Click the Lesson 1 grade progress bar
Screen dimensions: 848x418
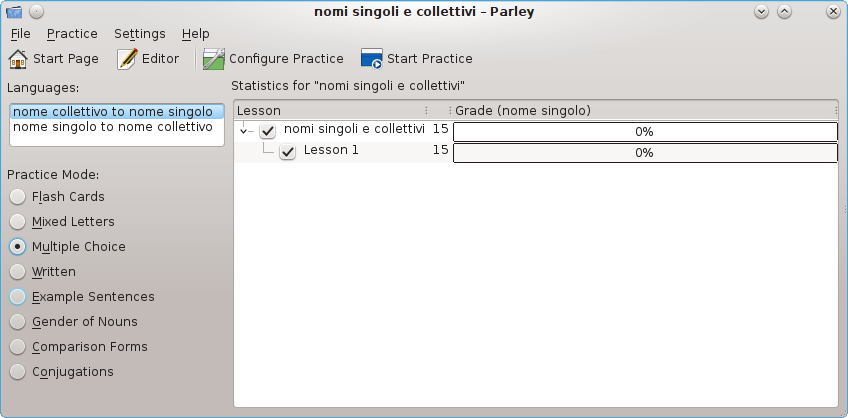(x=644, y=153)
